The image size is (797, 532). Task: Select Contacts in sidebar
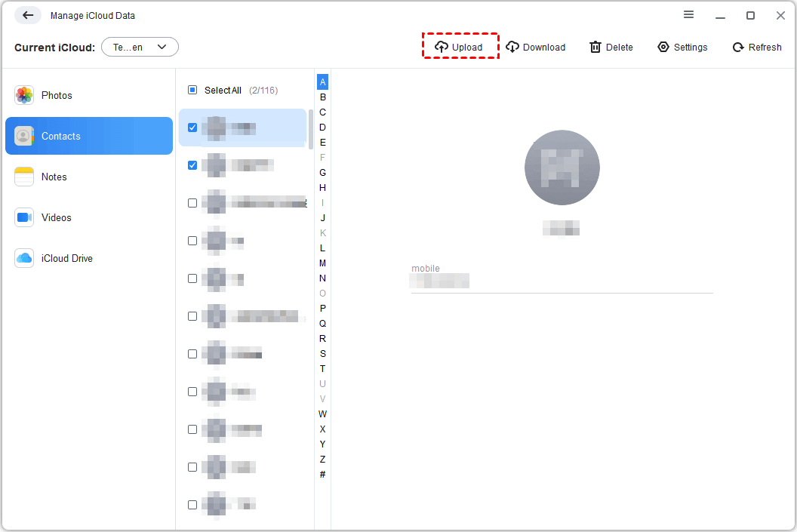(89, 136)
